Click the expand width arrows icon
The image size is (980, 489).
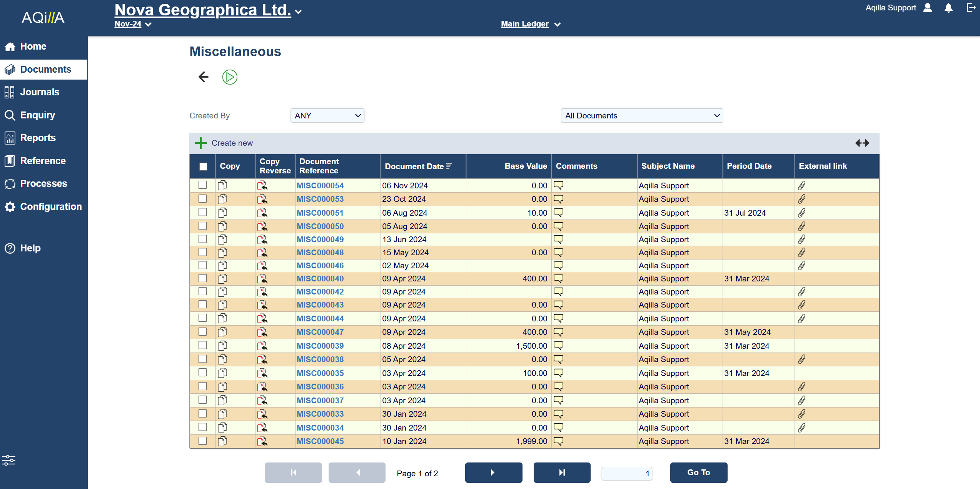(862, 143)
